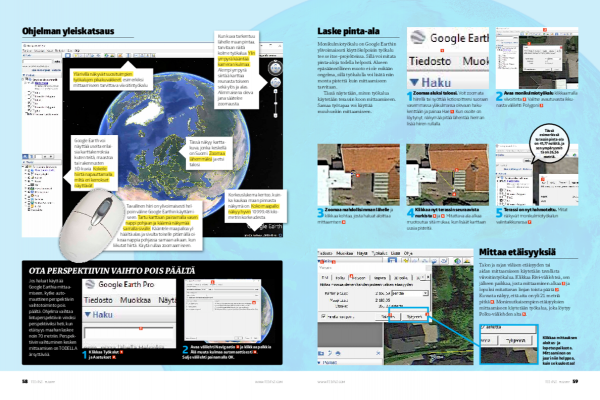Screen dimensions: 600x400
Task: Select the Polku tab in ruler dialog
Action: click(340, 277)
